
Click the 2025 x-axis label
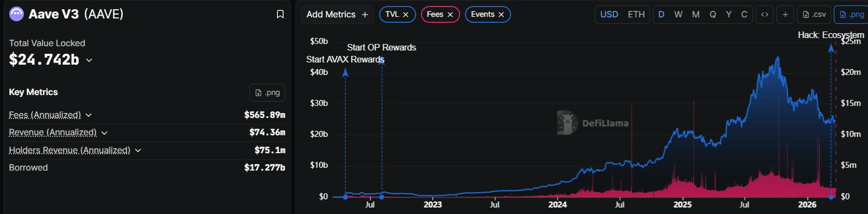(683, 205)
